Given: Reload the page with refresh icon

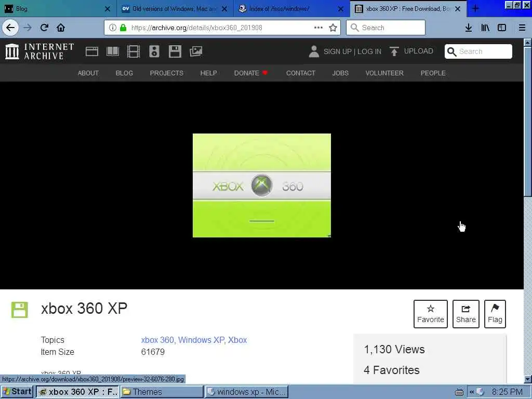Looking at the screenshot, I should tap(44, 28).
